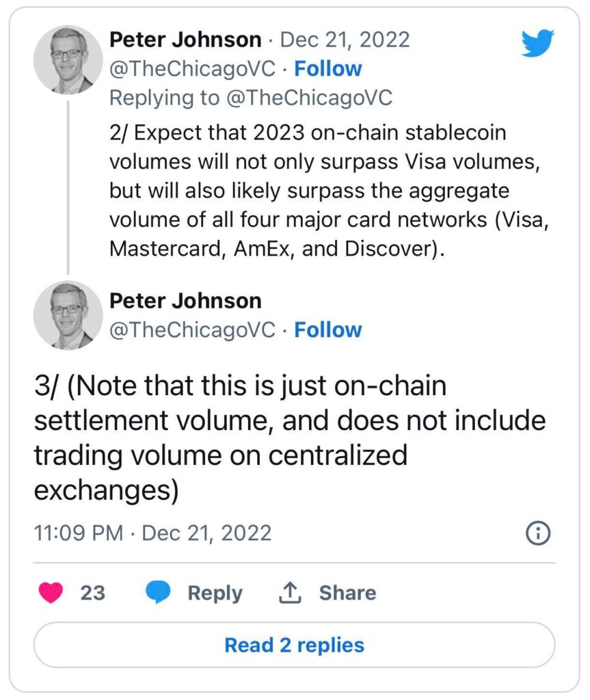Follow @TheChicagoVC in the second tweet

click(x=327, y=330)
